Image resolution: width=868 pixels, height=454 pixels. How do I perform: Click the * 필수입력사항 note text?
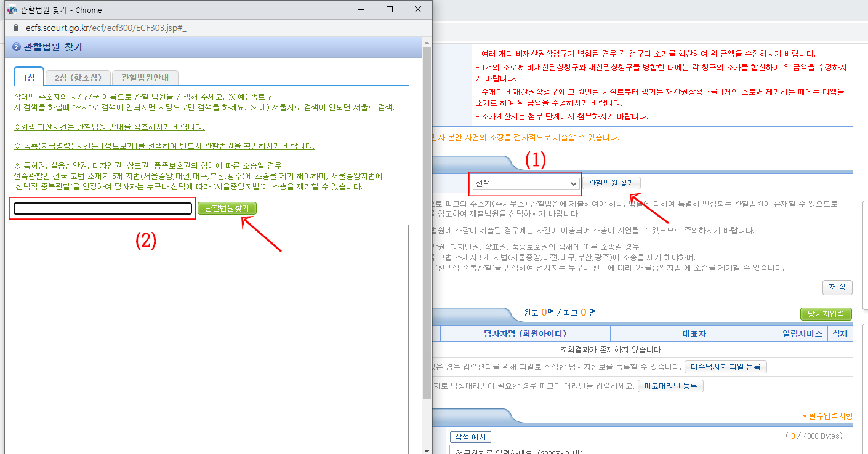point(828,416)
